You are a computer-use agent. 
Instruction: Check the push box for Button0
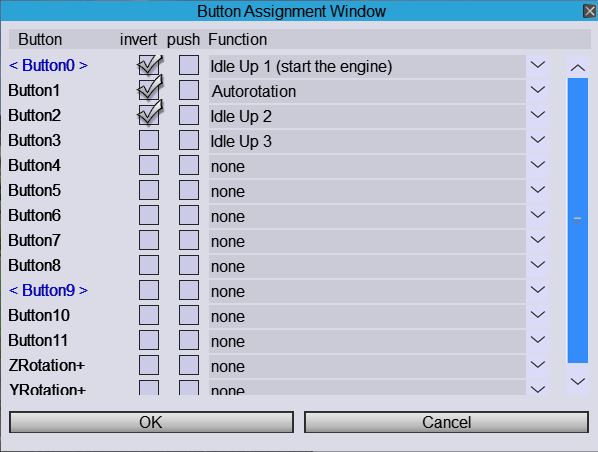tap(189, 65)
